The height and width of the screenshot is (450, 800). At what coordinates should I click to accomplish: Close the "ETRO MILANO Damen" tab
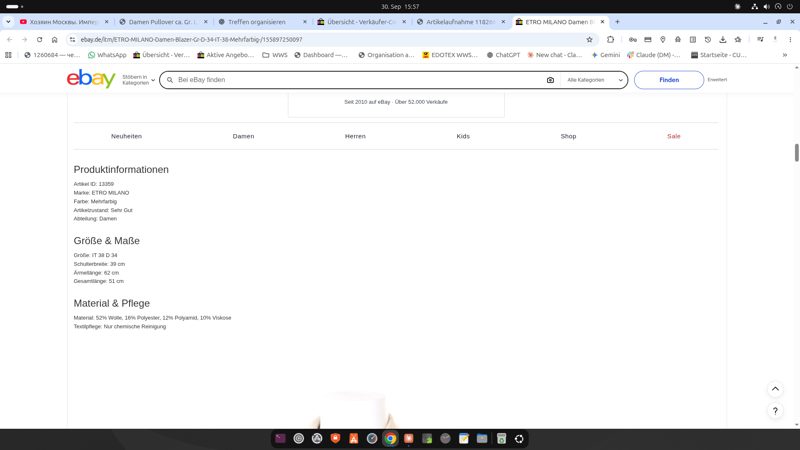coord(602,22)
